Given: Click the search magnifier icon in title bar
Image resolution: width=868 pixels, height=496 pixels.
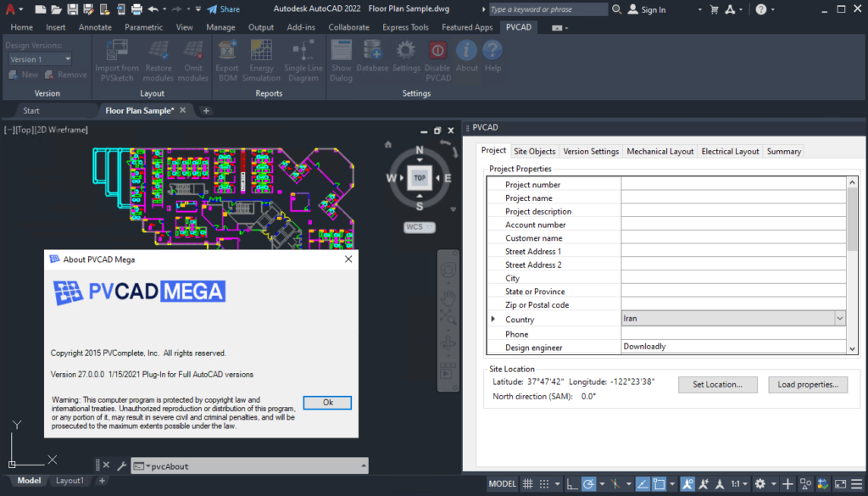Looking at the screenshot, I should [x=617, y=9].
